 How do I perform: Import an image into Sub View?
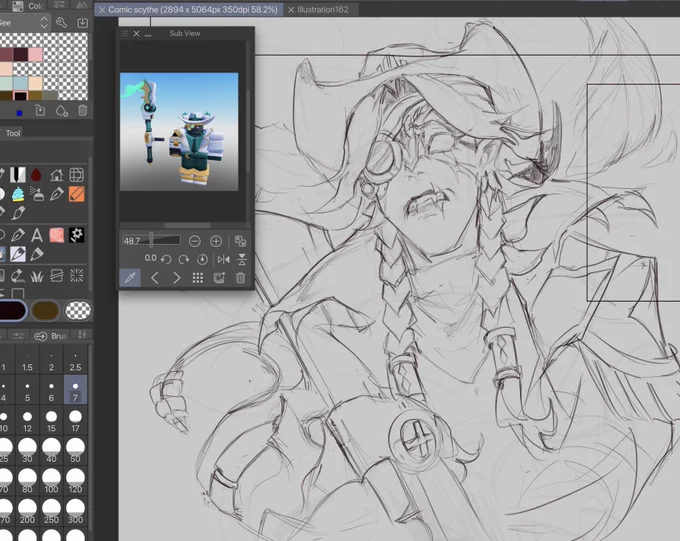(x=219, y=278)
